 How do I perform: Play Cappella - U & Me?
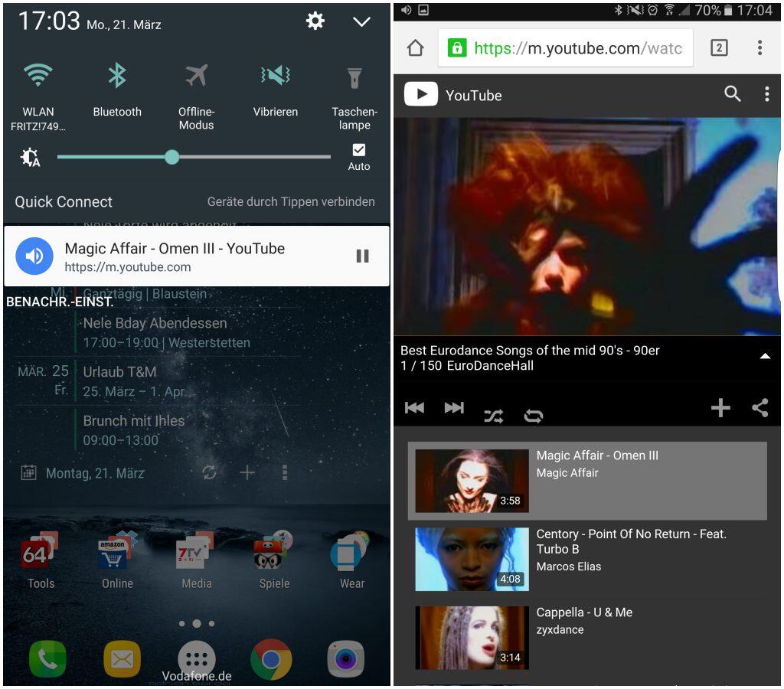tap(587, 638)
